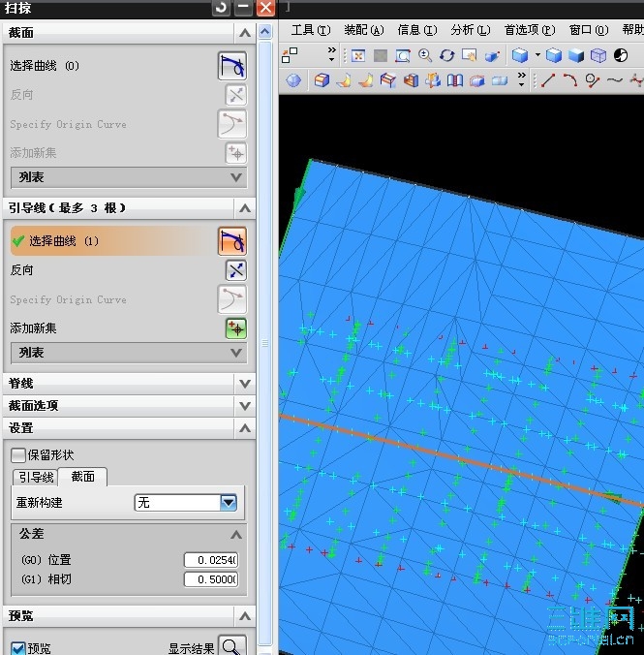Open render style dropdown arrow
The width and height of the screenshot is (644, 655).
click(x=537, y=54)
